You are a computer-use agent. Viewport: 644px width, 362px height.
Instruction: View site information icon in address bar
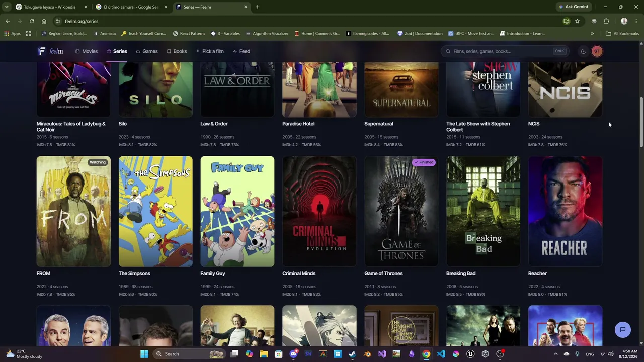tap(58, 21)
